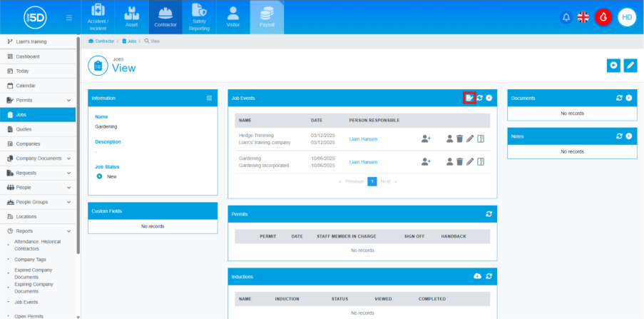Screen dimensions: 644x319
Task: Switch to the Safety Reporting module tab
Action: pos(199,17)
